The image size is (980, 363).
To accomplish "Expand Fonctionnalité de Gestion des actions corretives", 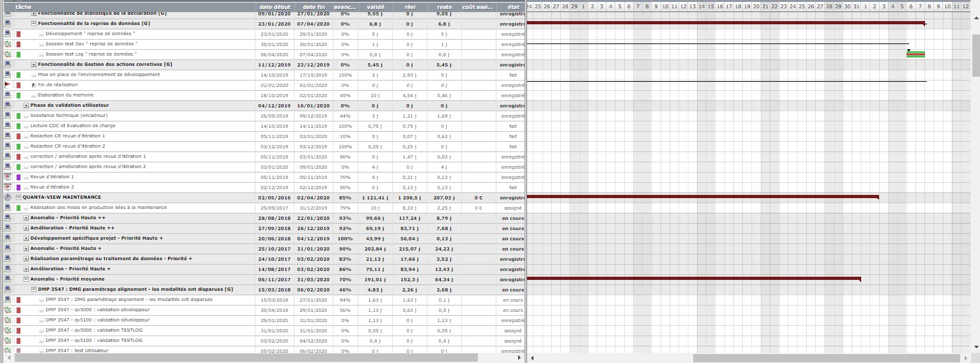I will [34, 65].
